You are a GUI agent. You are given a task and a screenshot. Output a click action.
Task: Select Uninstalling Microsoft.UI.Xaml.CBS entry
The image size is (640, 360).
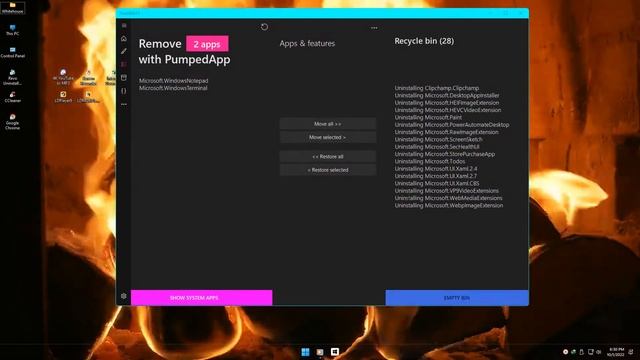click(437, 183)
